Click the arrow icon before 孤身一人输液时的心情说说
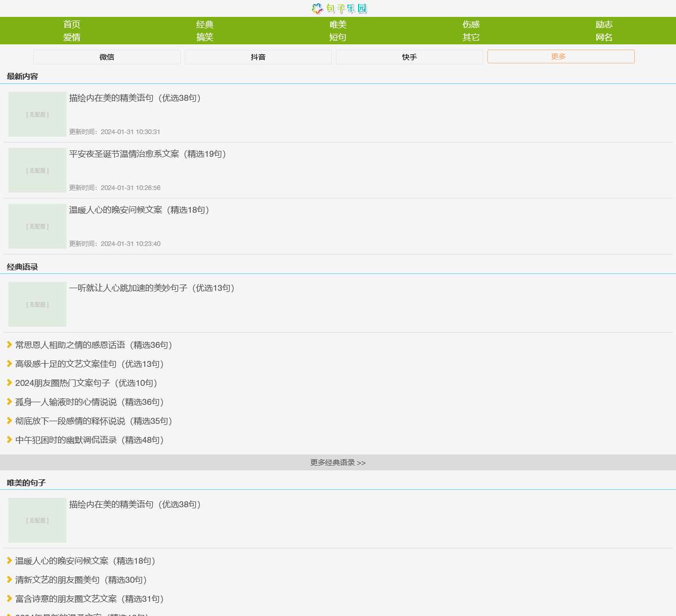 pos(10,402)
